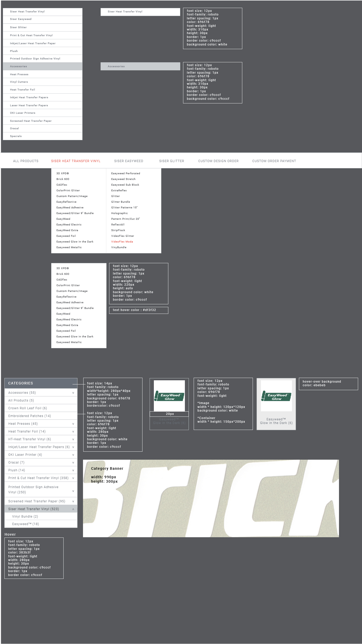The height and width of the screenshot is (644, 362).
Task: Collapse Siser Heat Transfer Vinyl (523) category
Action: click(x=73, y=509)
